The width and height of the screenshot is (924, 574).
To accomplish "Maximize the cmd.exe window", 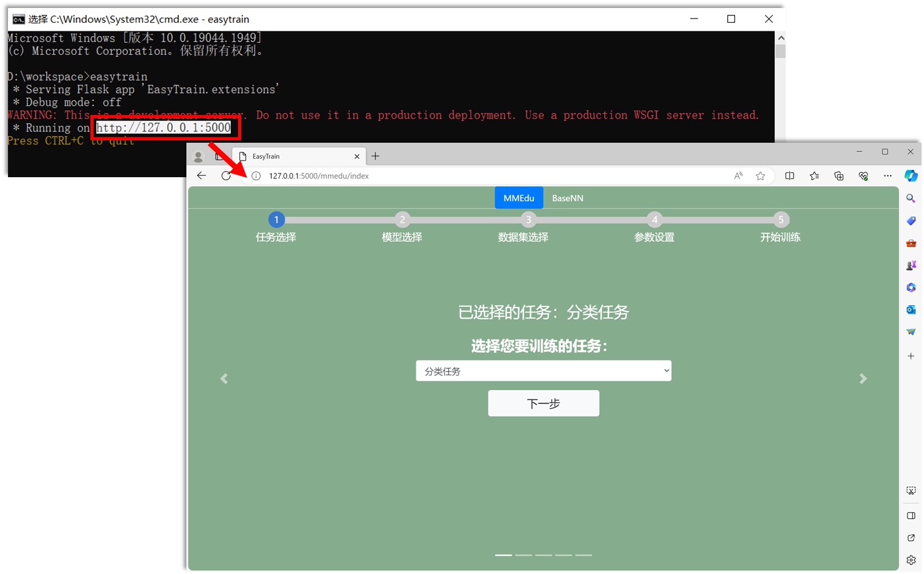I will (731, 19).
